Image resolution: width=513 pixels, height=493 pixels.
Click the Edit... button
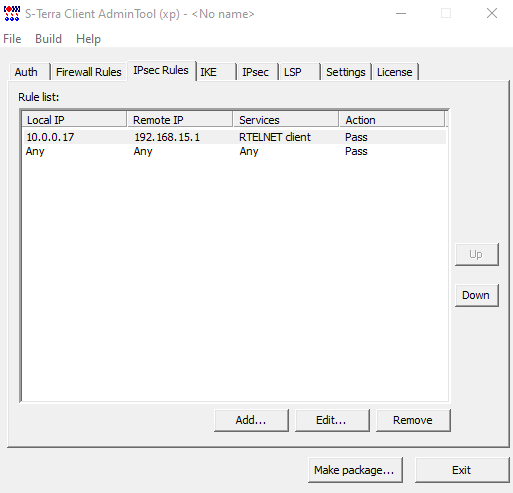(x=332, y=420)
